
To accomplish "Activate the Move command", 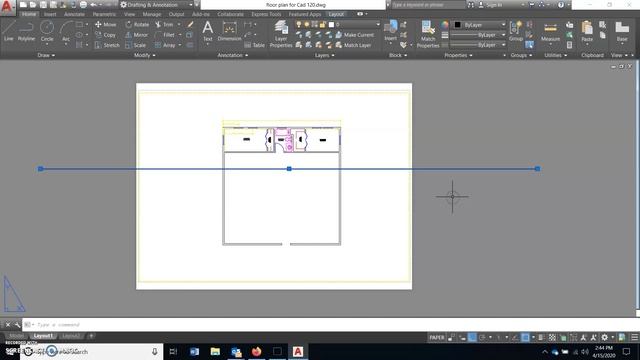I will (x=106, y=24).
